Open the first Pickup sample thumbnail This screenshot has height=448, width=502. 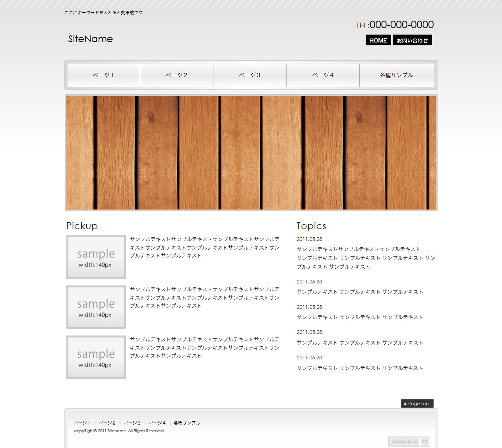pyautogui.click(x=96, y=257)
